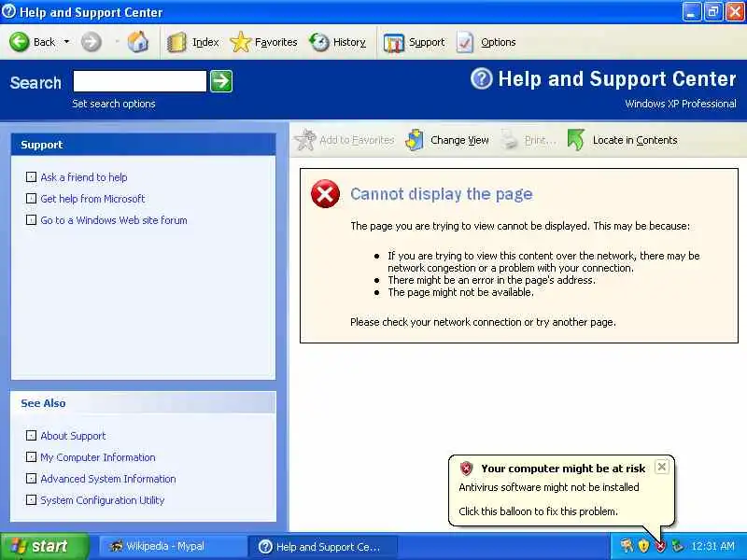Open Set search options link
Screen dimensions: 747x560
coord(114,104)
